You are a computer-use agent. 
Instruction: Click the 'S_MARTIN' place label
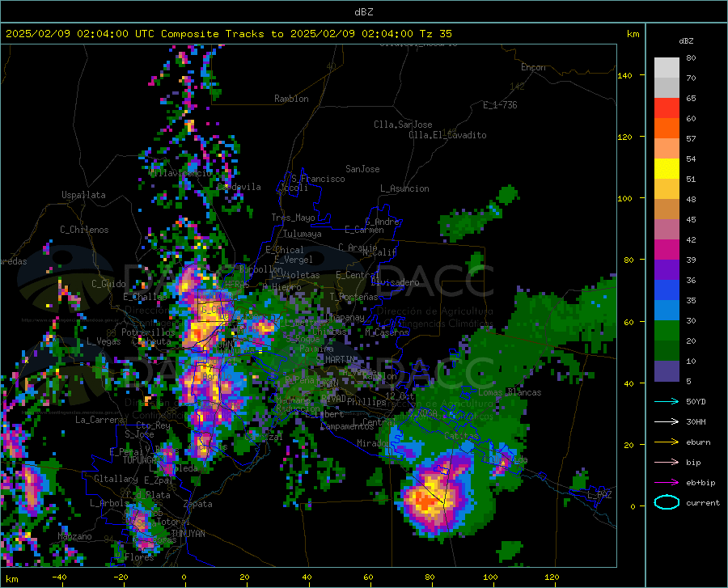[336, 360]
